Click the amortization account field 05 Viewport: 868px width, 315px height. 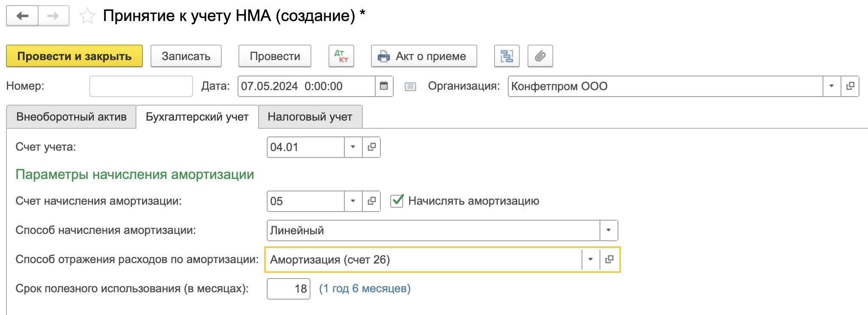coord(306,201)
